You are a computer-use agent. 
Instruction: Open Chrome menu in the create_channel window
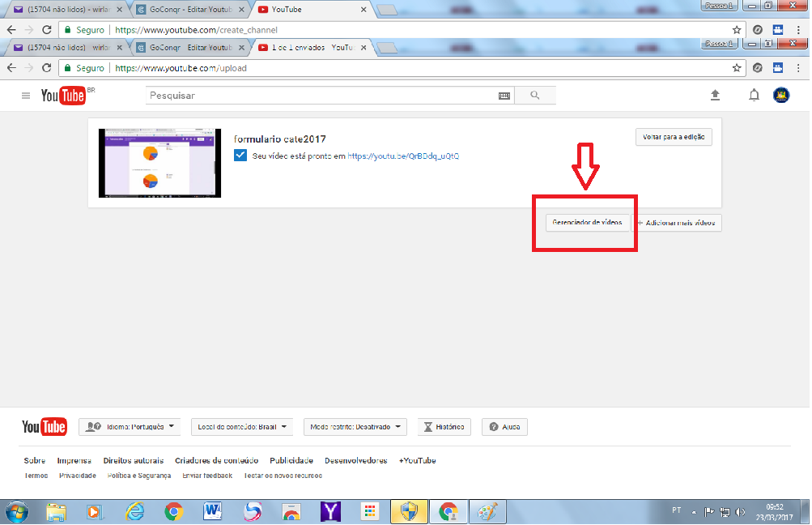coord(798,30)
